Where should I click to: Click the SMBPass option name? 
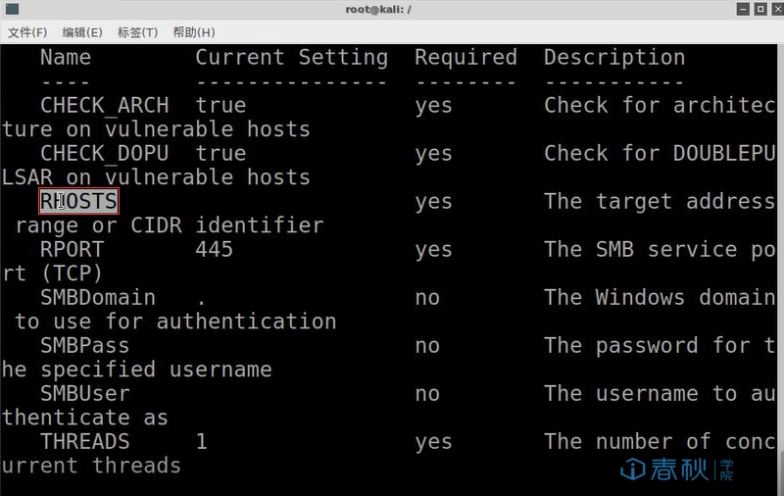(x=84, y=346)
